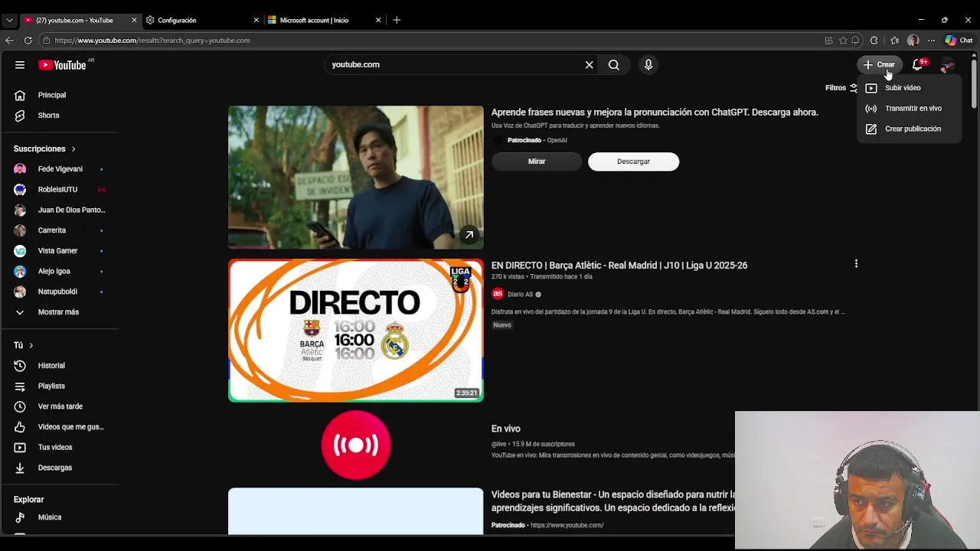Expand Mostrar más subscriptions

(60, 312)
